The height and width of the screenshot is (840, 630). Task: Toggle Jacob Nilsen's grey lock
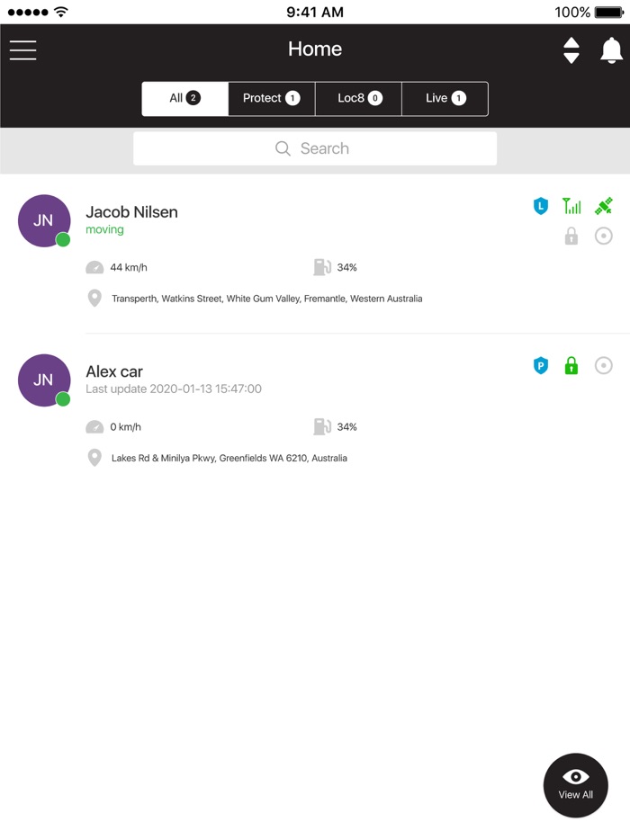point(571,237)
